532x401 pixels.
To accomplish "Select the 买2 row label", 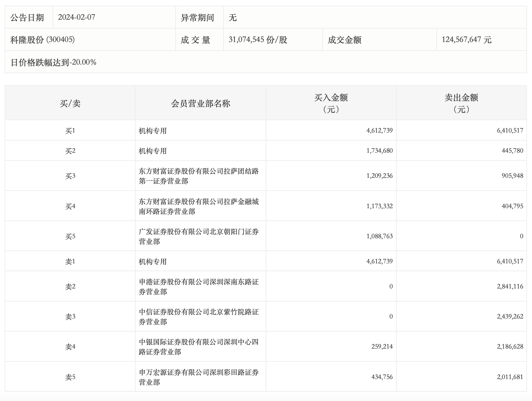I will click(70, 151).
